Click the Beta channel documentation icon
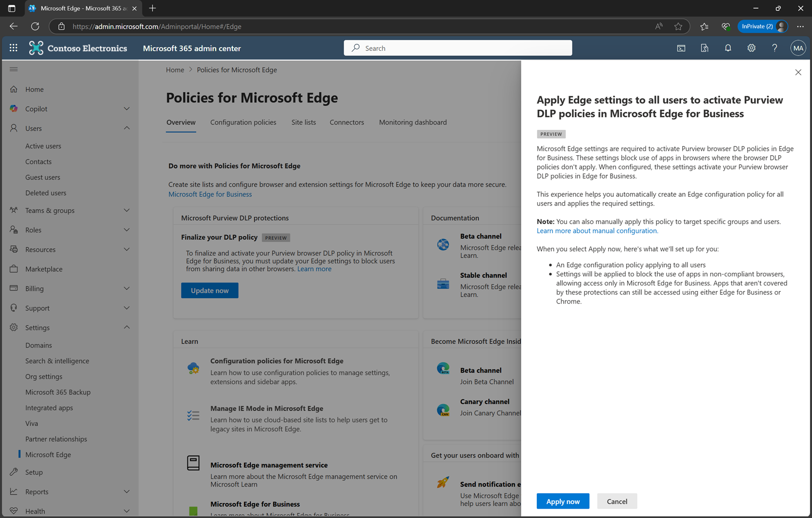Image resolution: width=812 pixels, height=518 pixels. coord(443,244)
